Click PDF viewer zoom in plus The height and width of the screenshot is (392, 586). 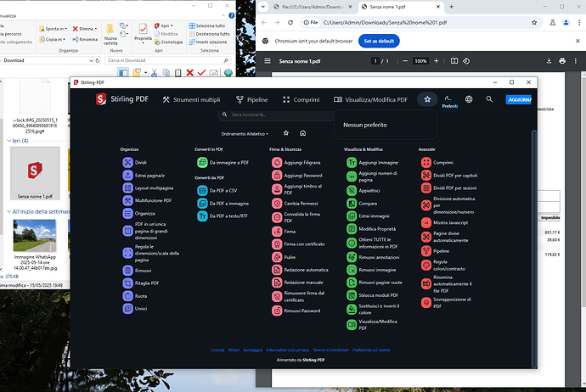[x=437, y=61]
